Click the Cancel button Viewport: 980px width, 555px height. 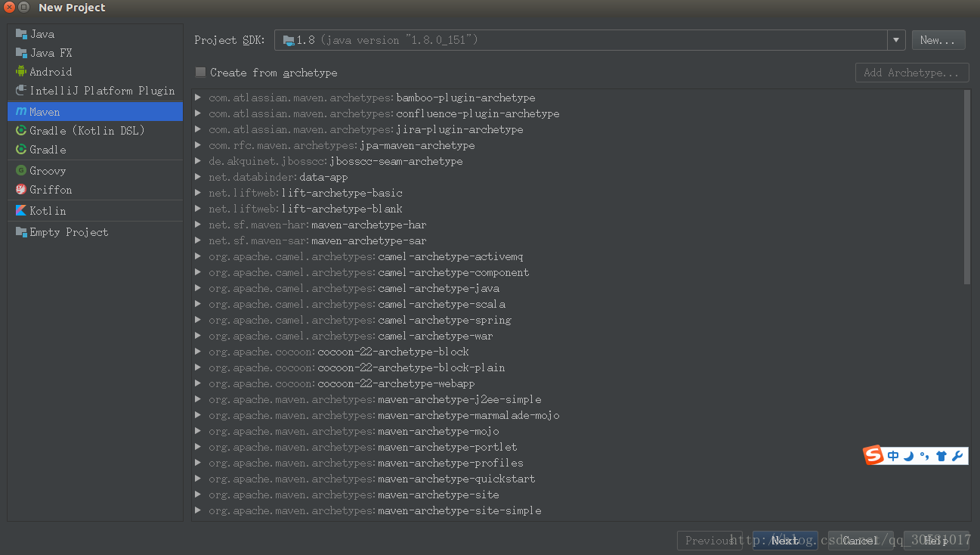[x=861, y=541]
